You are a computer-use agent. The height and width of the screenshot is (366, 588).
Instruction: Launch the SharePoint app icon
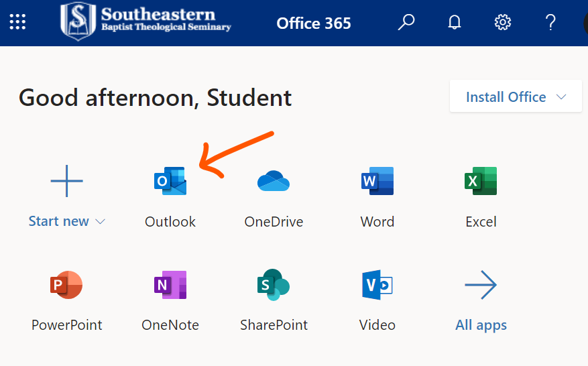pos(274,285)
